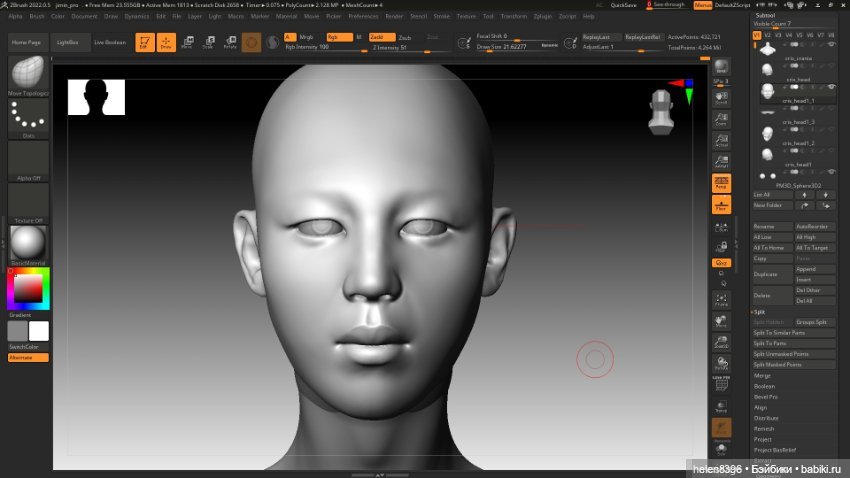Image resolution: width=850 pixels, height=478 pixels.
Task: Collapse the Split section
Action: (x=760, y=311)
